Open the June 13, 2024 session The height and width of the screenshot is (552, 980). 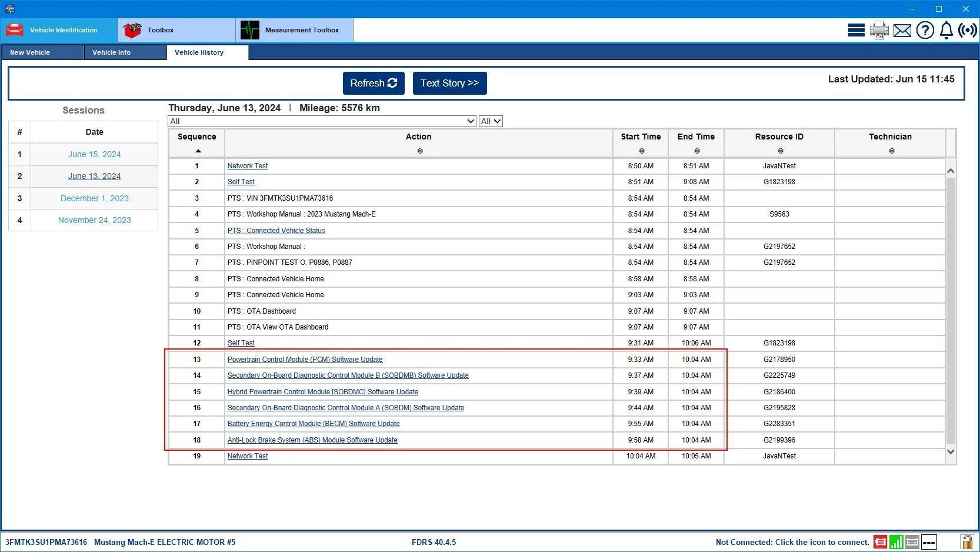pyautogui.click(x=94, y=176)
